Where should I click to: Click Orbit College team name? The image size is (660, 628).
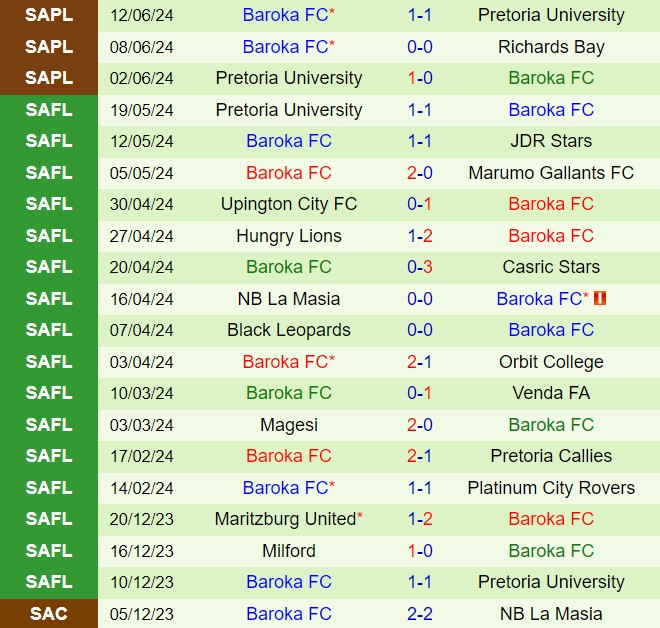(x=551, y=362)
